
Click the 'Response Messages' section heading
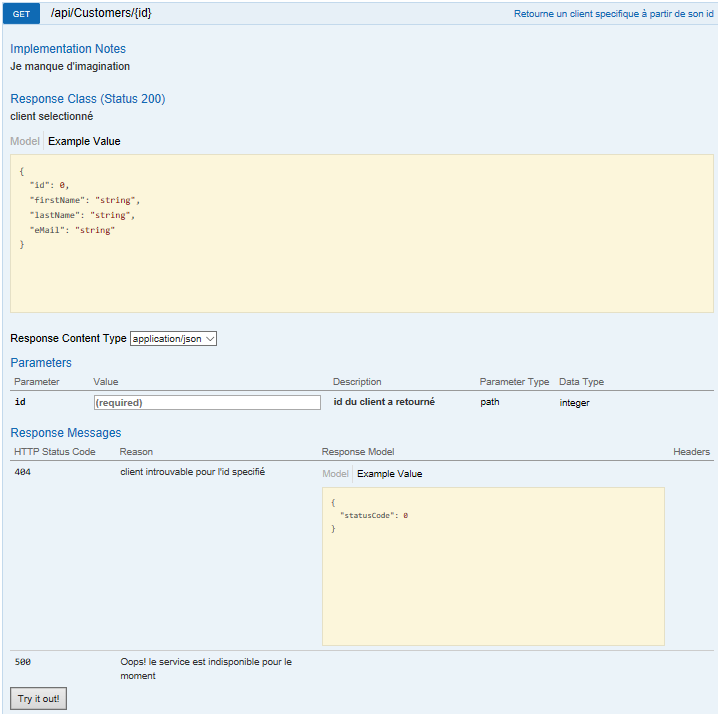(66, 433)
